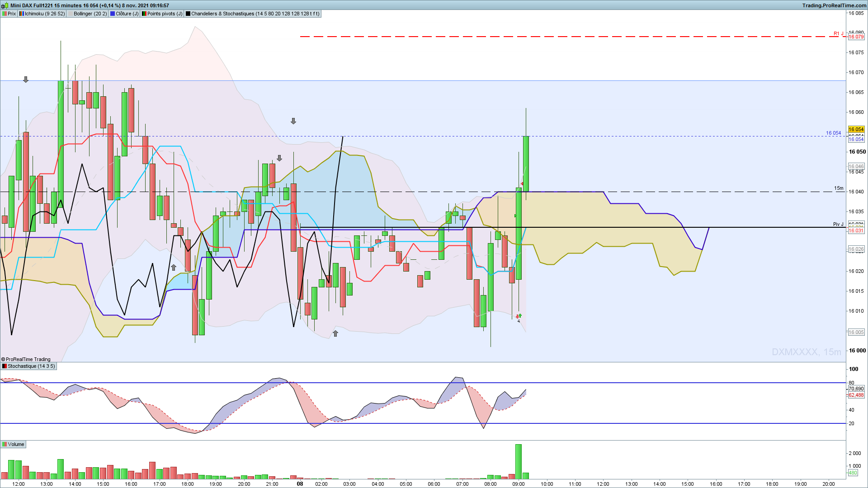Open the Stochastique (14 3 5) panel label

tap(28, 366)
